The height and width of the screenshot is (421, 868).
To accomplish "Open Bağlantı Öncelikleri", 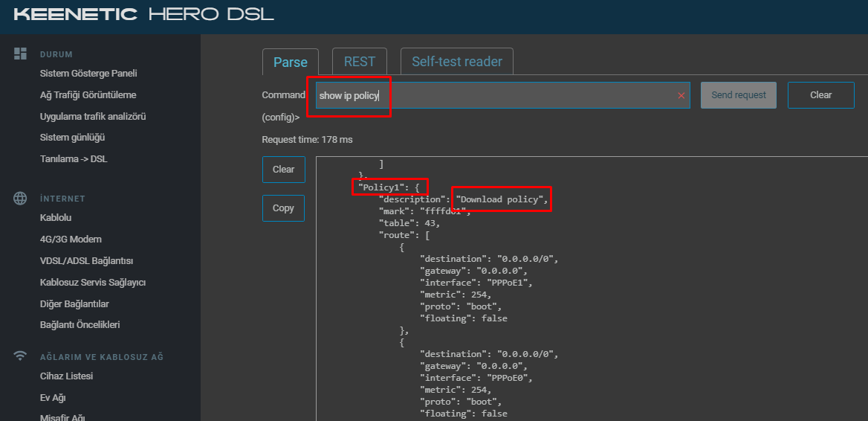I will pos(80,325).
